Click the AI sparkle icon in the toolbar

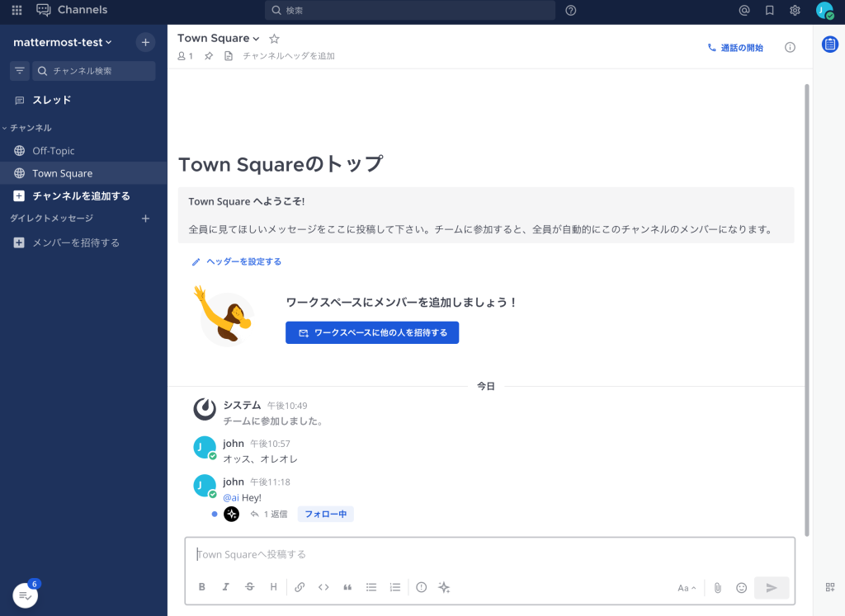(x=444, y=587)
